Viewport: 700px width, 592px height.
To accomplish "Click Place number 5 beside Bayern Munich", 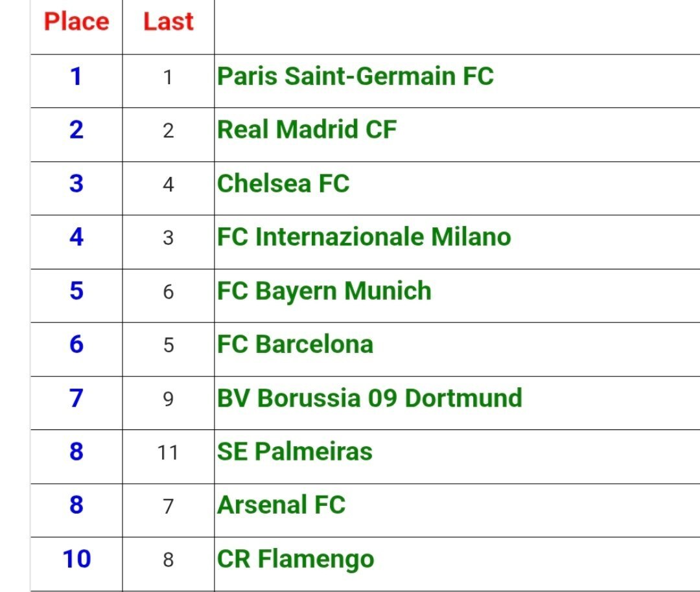I will point(76,291).
